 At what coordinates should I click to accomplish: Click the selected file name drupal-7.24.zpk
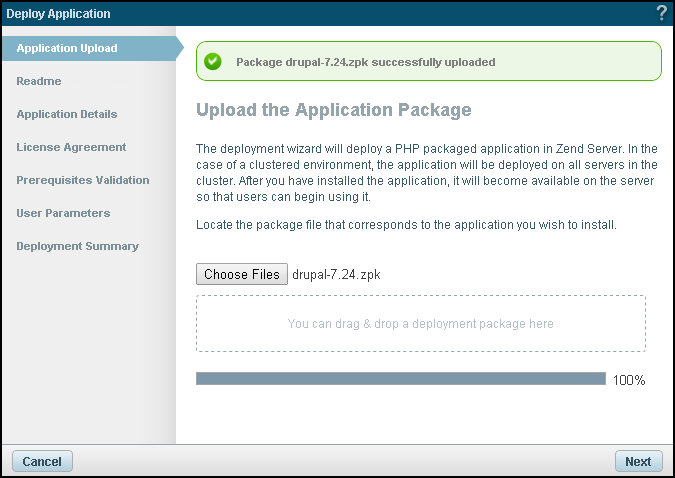pyautogui.click(x=336, y=274)
